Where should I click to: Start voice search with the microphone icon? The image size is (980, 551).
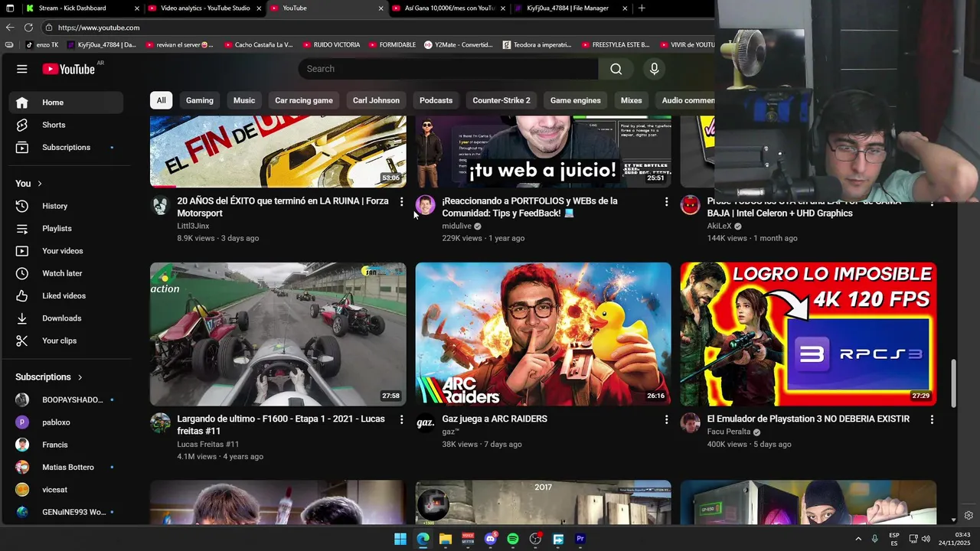click(654, 69)
